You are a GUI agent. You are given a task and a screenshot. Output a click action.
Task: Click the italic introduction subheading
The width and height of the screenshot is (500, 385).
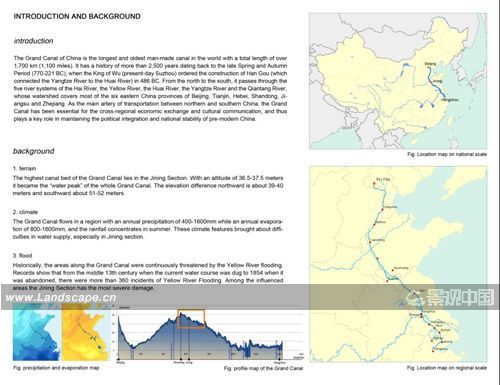(x=33, y=41)
